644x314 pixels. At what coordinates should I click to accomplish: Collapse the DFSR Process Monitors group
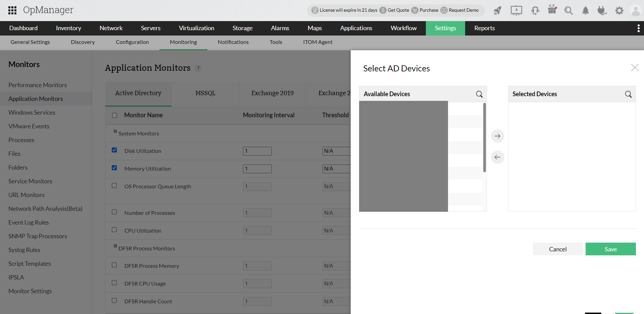tap(115, 246)
